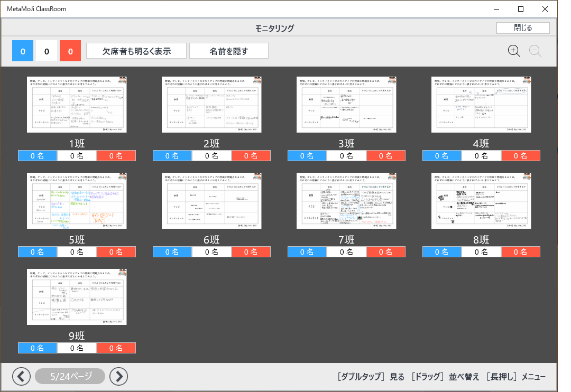Select the 3班 group label
The image size is (571, 392).
[346, 144]
